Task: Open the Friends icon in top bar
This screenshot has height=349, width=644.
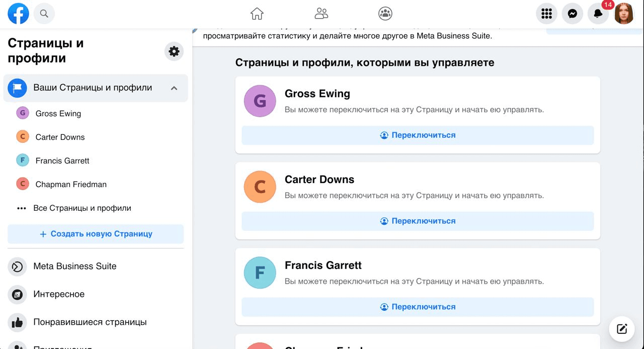Action: [x=321, y=14]
